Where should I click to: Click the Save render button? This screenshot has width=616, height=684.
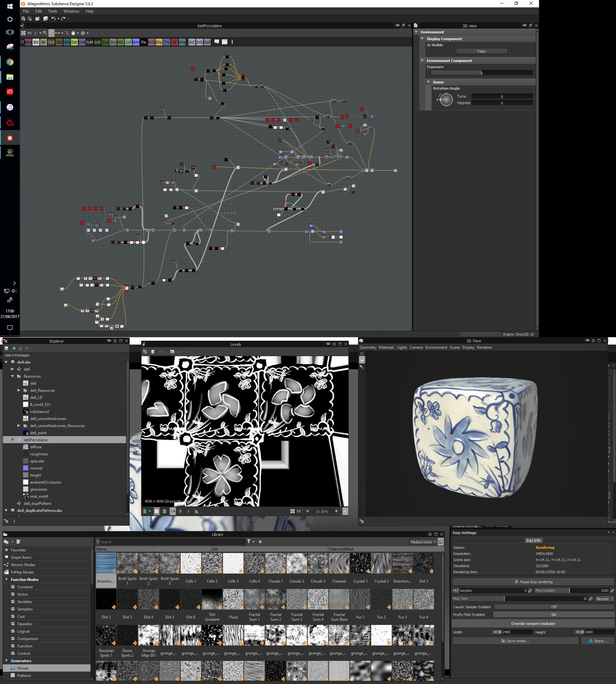(x=515, y=641)
